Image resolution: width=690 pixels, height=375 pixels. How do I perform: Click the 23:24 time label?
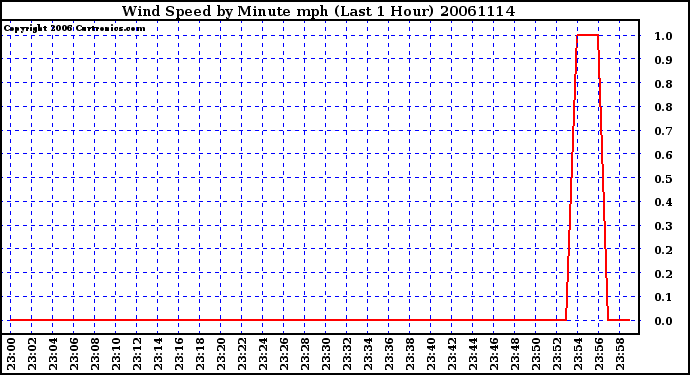[x=263, y=354]
